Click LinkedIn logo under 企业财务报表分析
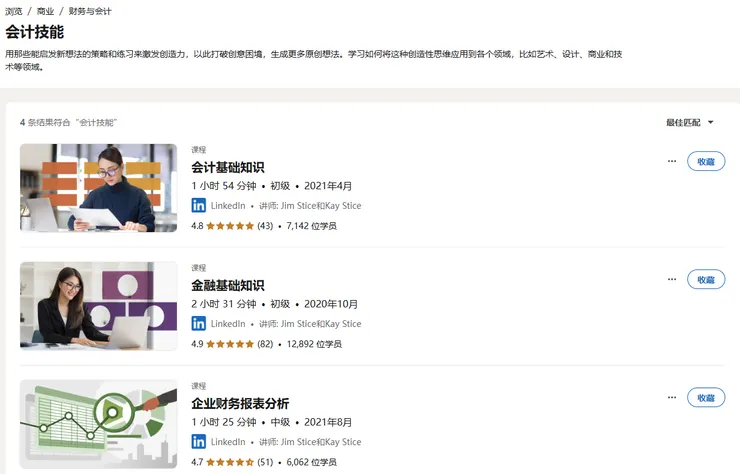The width and height of the screenshot is (740, 474). click(x=199, y=442)
